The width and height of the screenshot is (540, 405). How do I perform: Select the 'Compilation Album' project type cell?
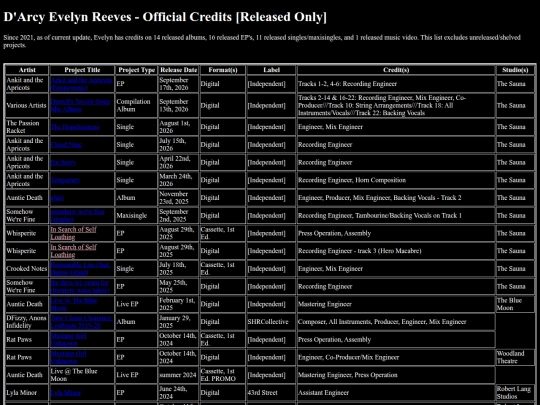click(x=136, y=105)
